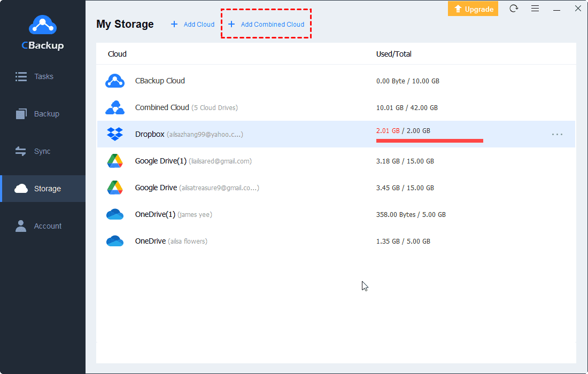Click the refresh icon in title bar

514,9
